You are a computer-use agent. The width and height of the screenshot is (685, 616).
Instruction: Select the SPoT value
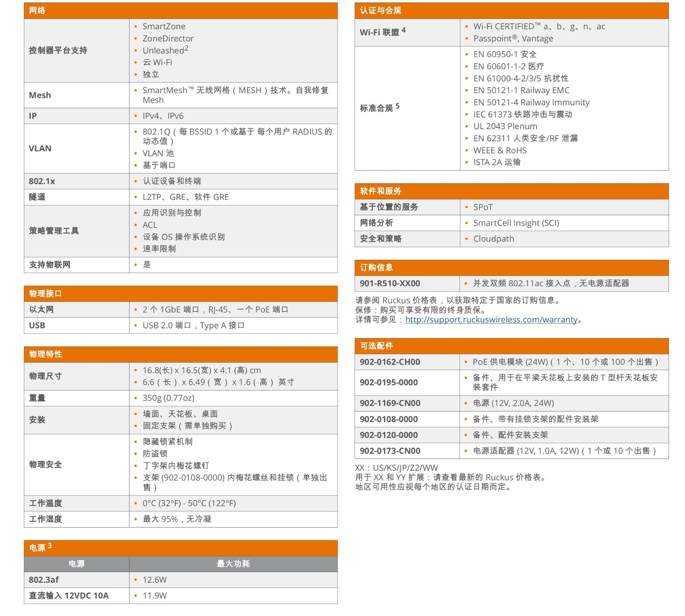(x=483, y=207)
